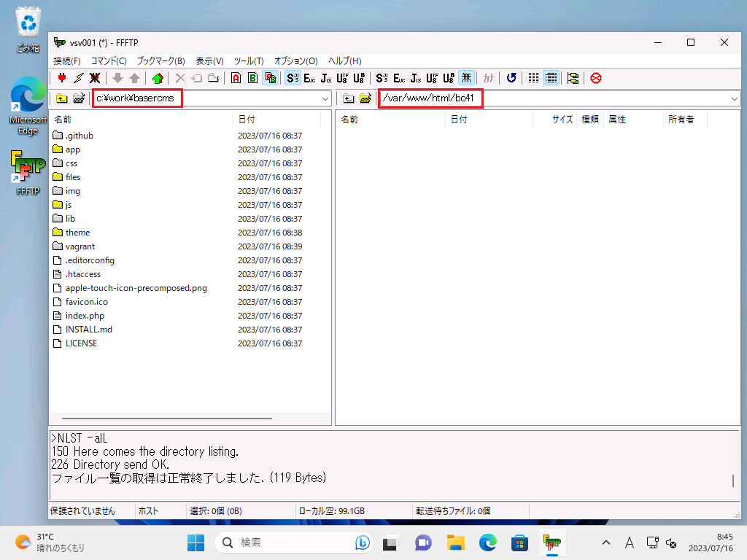Toggle local Shift-JIS kanji code button
747x560 pixels.
pyautogui.click(x=293, y=78)
